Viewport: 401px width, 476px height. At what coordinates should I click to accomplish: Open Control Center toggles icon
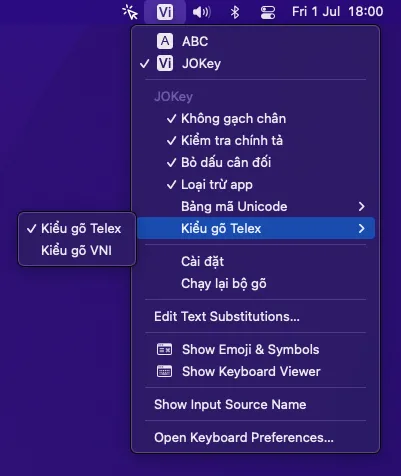pyautogui.click(x=268, y=12)
